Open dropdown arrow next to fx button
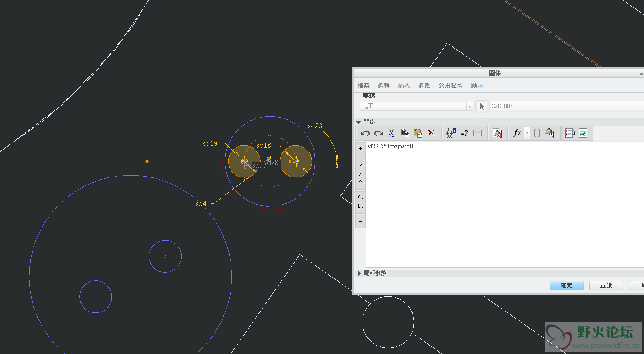Viewport: 644px width, 354px height. [527, 133]
